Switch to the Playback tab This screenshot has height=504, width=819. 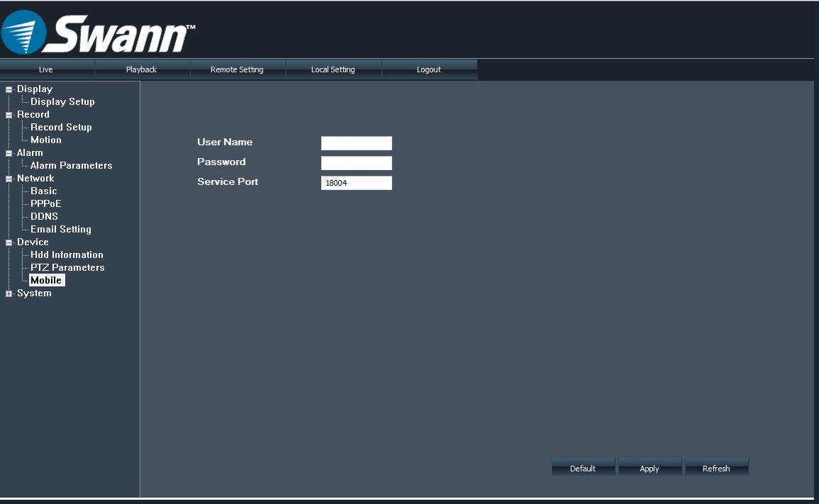click(141, 69)
